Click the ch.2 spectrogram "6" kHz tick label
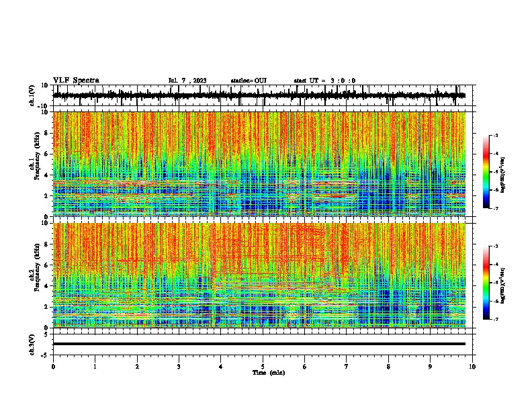532x411 pixels. tap(46, 265)
